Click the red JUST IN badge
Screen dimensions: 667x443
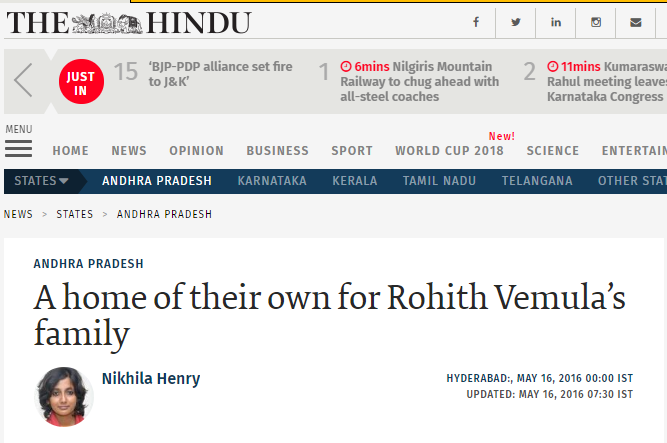pos(81,82)
